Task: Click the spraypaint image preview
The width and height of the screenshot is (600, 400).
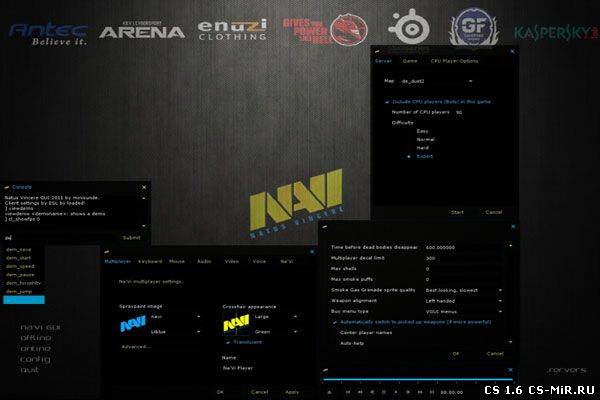Action: click(133, 324)
